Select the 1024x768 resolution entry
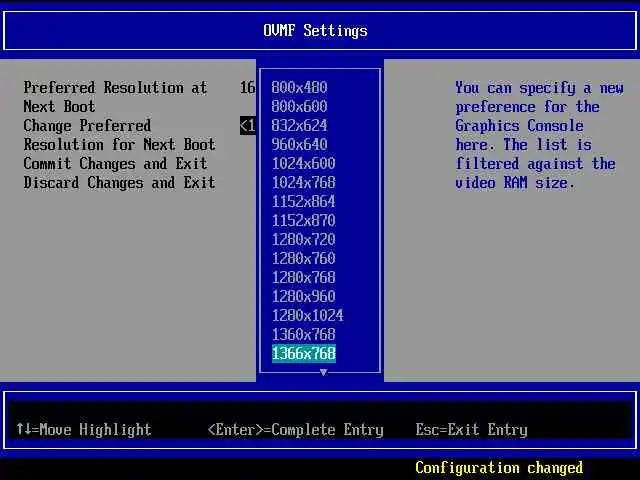Image resolution: width=640 pixels, height=480 pixels. point(303,182)
